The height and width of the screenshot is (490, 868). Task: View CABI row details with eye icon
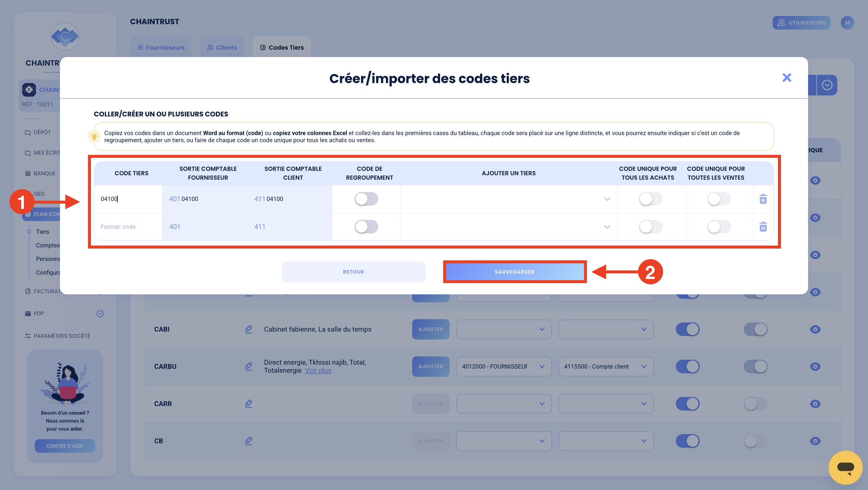(815, 329)
